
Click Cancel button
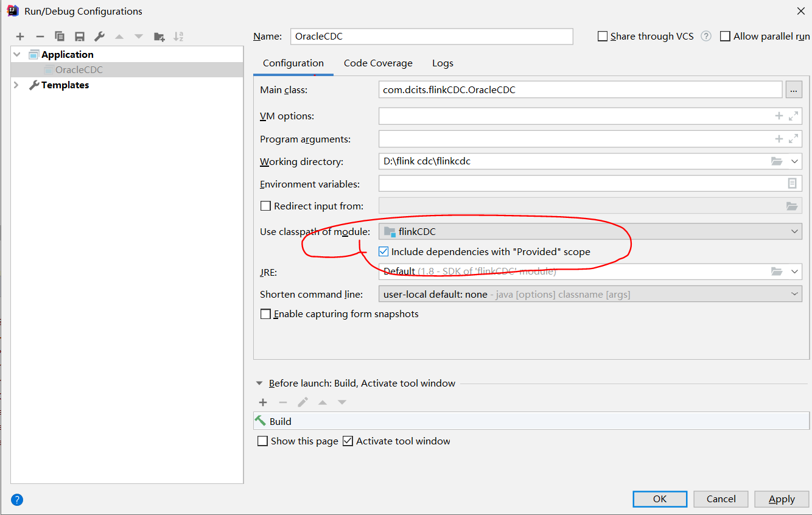(721, 499)
